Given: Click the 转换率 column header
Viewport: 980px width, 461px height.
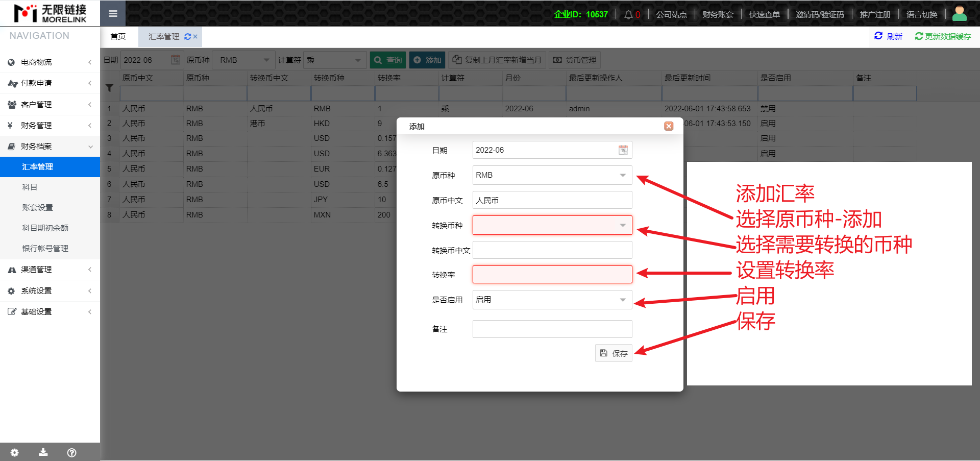Looking at the screenshot, I should pos(407,78).
